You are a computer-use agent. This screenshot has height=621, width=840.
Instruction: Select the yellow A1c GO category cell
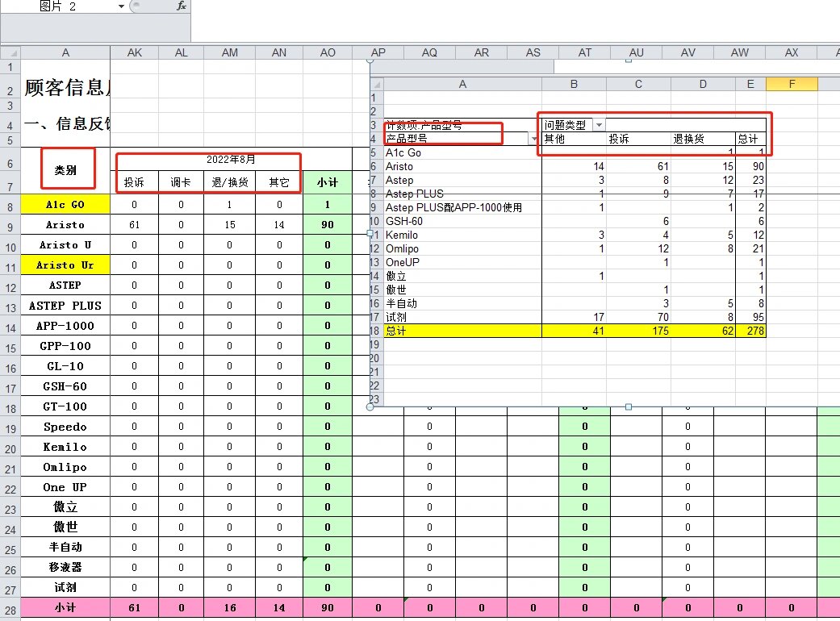click(65, 205)
